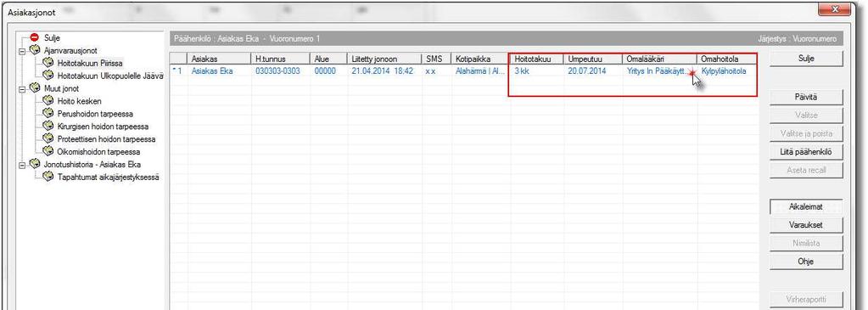Open Hoitotakuun Piirissa queue

(90, 64)
